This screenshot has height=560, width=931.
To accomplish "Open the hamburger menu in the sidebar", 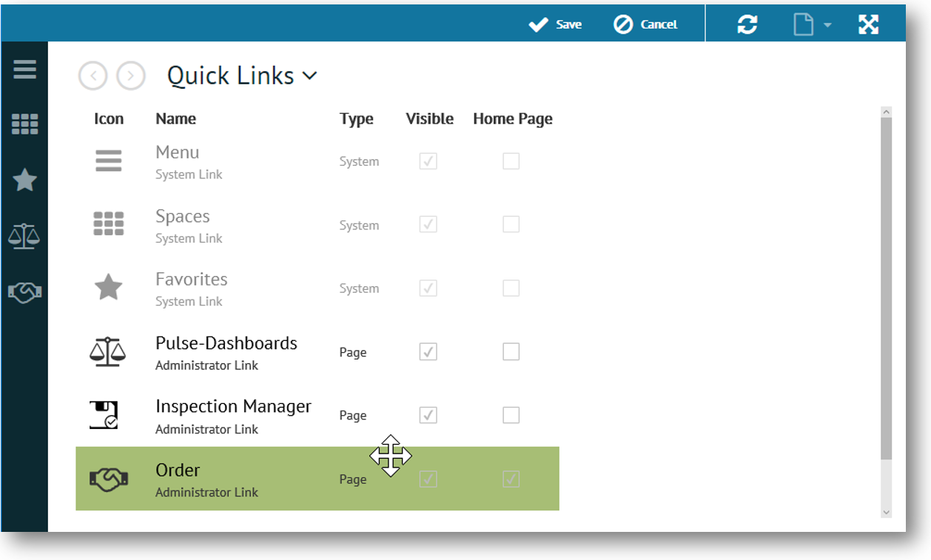I will [24, 70].
